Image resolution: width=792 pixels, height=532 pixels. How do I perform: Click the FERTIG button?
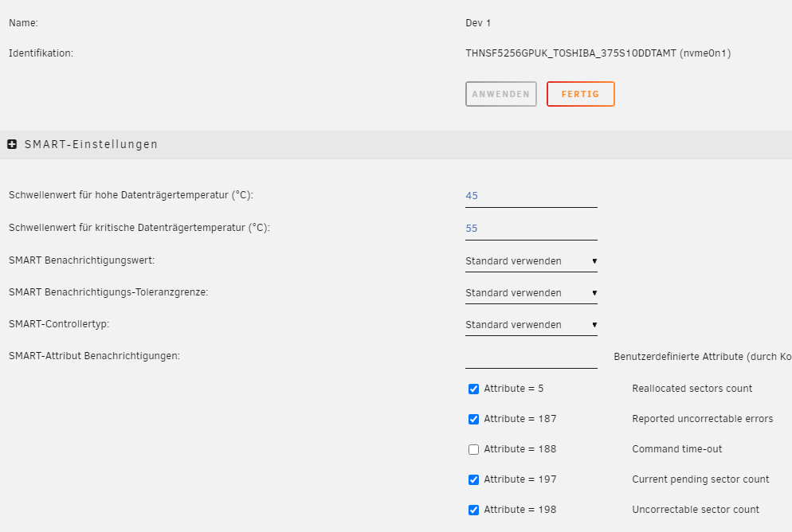pos(580,94)
